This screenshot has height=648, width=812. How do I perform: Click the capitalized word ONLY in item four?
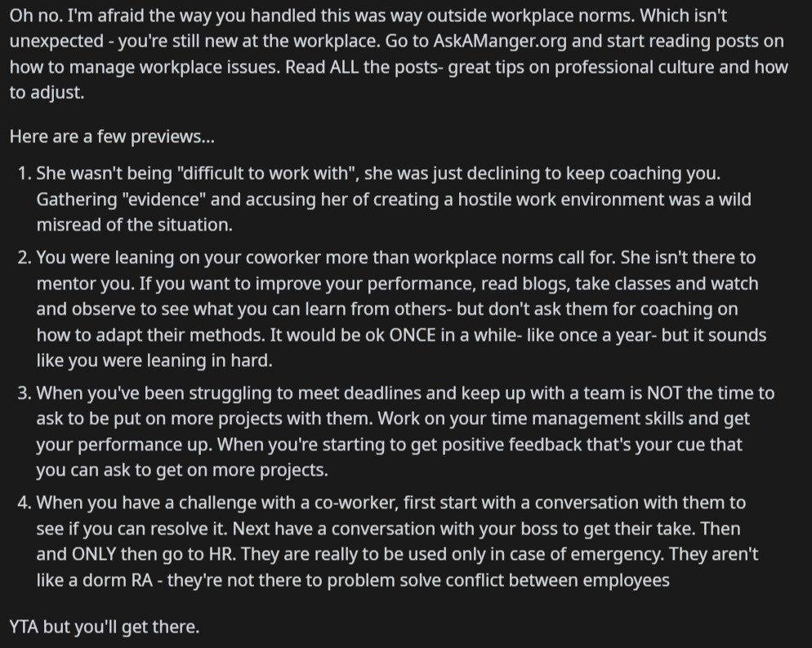pos(93,554)
